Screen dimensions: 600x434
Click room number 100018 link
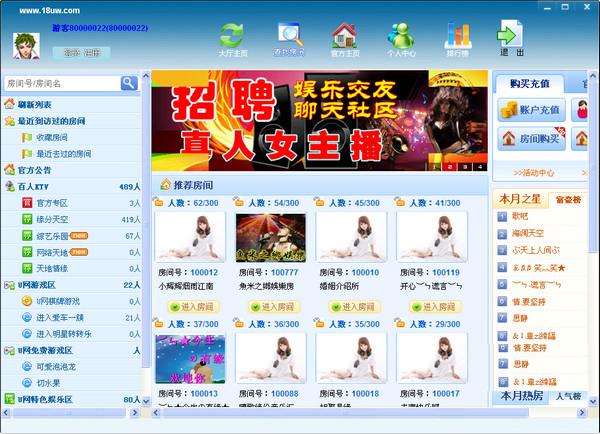point(365,393)
